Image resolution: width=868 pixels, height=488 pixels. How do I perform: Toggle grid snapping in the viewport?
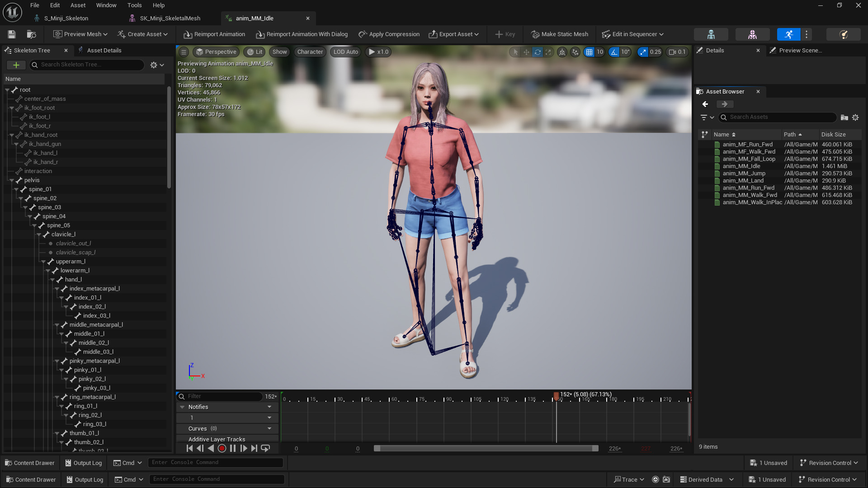pos(589,52)
